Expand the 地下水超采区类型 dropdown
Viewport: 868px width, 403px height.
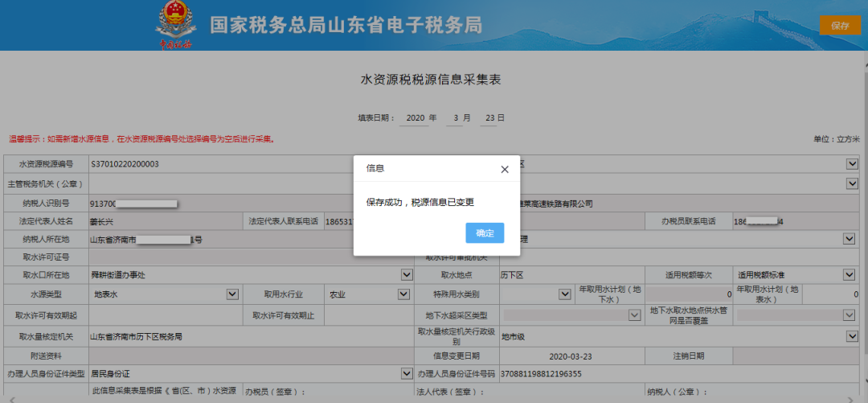point(634,315)
